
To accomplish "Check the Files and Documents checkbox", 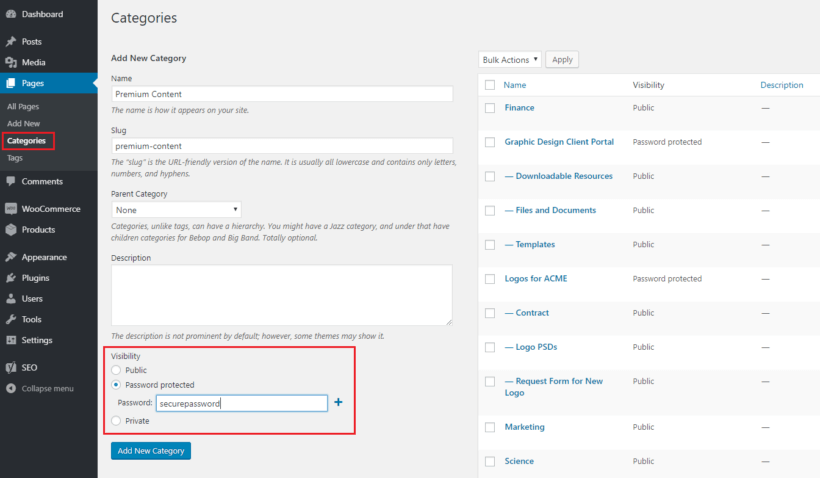I will click(490, 210).
